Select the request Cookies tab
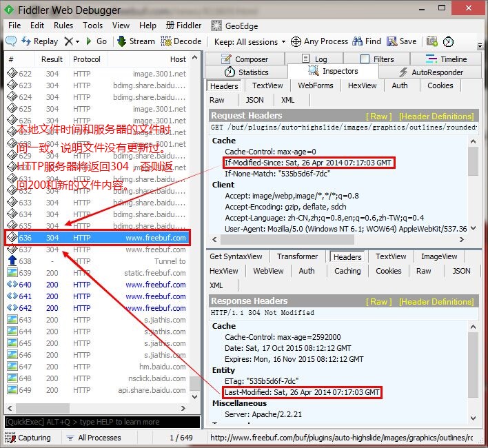This screenshot has height=448, width=488. coord(440,85)
